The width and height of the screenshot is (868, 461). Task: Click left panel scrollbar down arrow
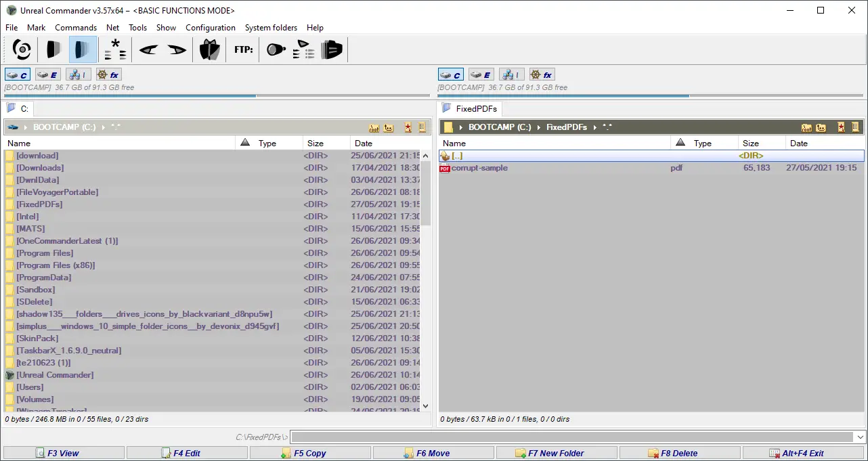(425, 405)
